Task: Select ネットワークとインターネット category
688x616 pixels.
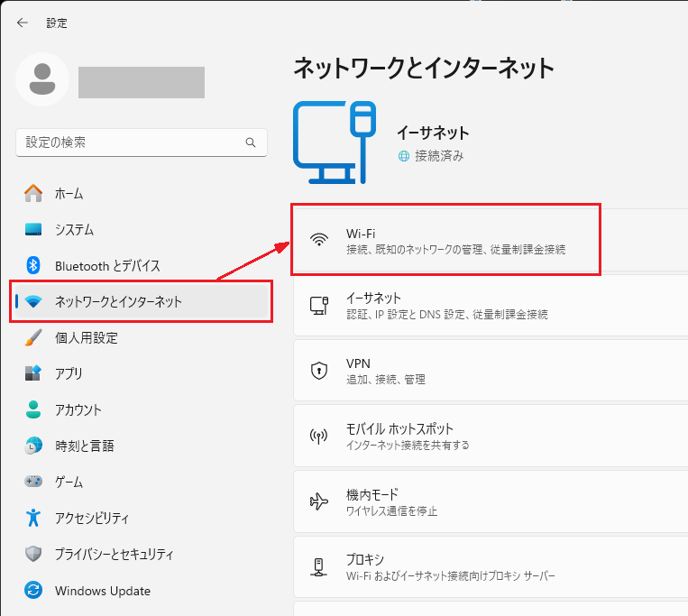Action: click(142, 301)
